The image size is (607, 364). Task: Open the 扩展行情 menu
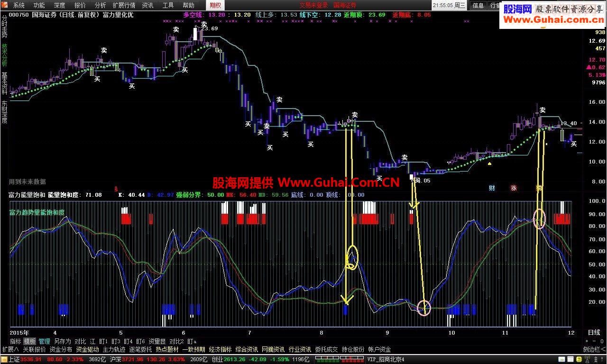pyautogui.click(x=124, y=5)
